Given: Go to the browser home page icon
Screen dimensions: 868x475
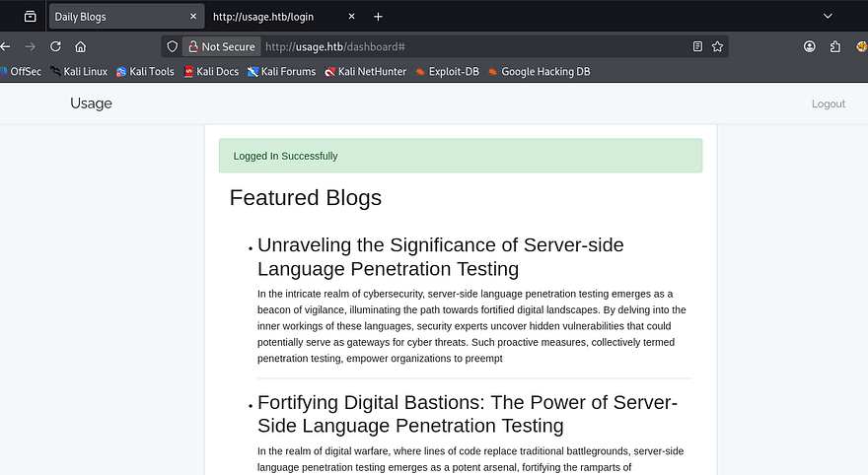Looking at the screenshot, I should 81,46.
